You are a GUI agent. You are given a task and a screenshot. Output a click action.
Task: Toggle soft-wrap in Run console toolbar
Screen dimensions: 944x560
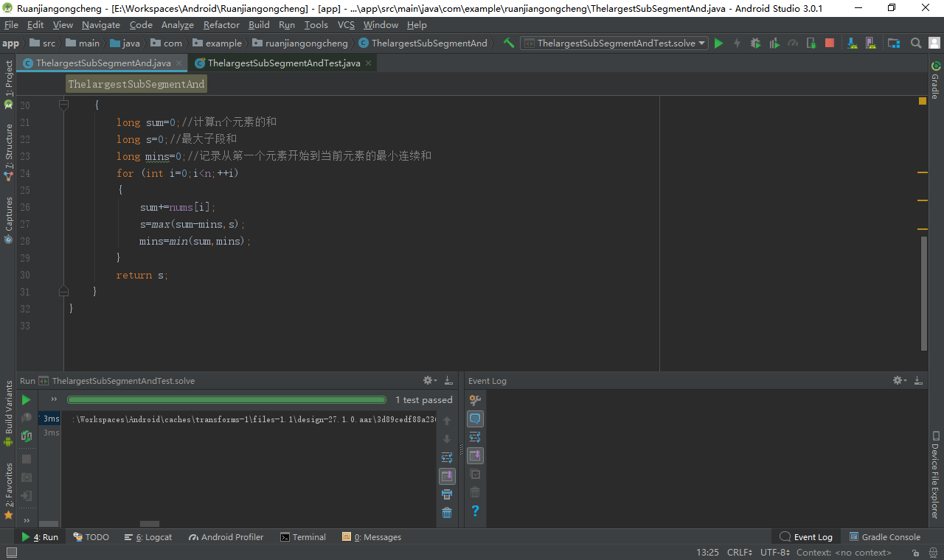click(x=447, y=458)
